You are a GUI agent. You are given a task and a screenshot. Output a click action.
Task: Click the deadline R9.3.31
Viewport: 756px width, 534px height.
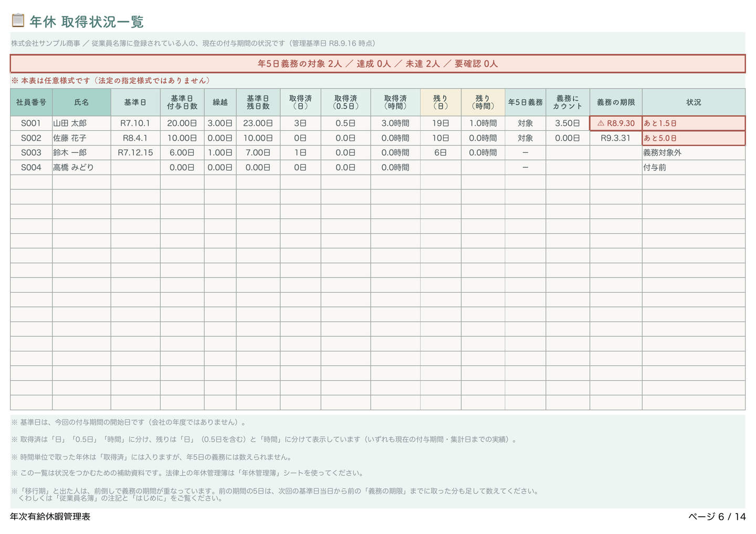[616, 138]
